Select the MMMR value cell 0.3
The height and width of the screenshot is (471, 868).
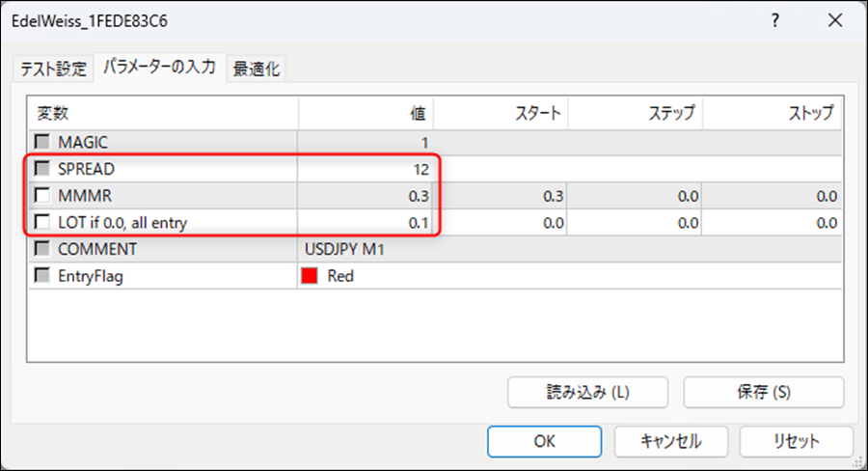point(366,196)
